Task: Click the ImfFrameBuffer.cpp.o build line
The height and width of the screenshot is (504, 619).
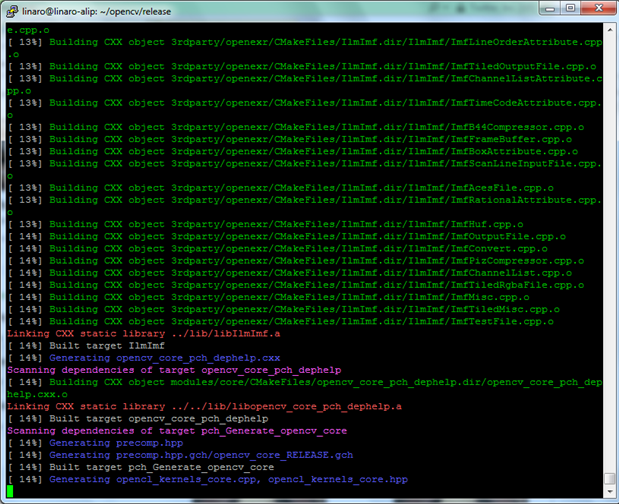Action: pyautogui.click(x=289, y=140)
